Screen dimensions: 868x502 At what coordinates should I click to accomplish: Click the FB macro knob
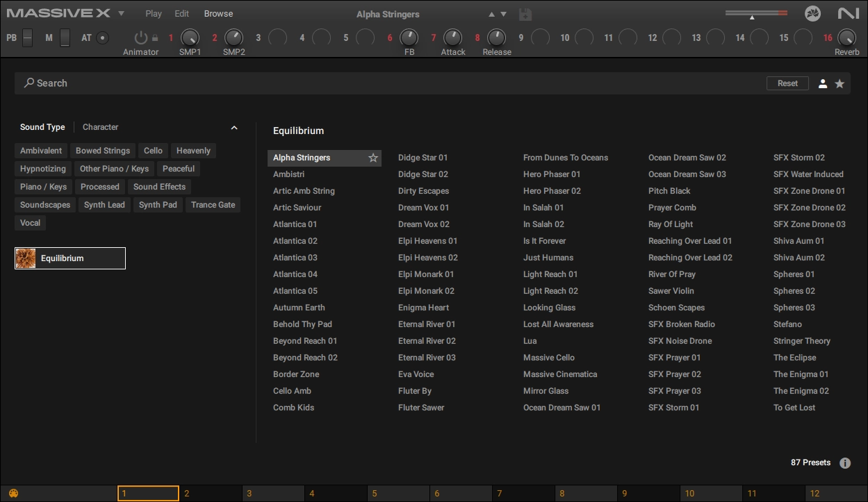coord(409,37)
